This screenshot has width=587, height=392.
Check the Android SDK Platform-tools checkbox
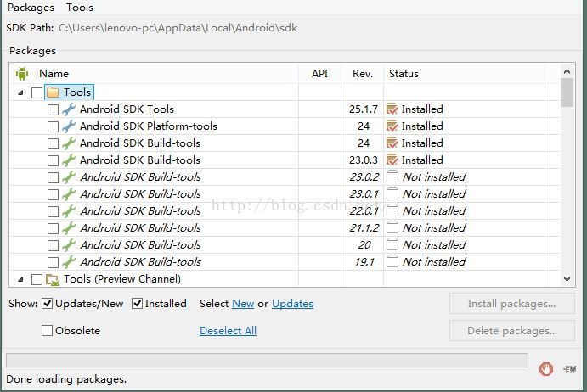(53, 126)
